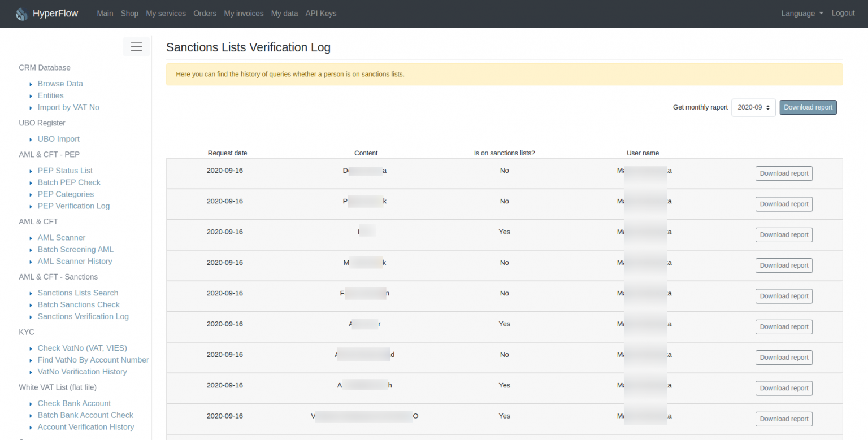Toggle the sidebar with the hamburger icon
The width and height of the screenshot is (868, 440).
(136, 47)
